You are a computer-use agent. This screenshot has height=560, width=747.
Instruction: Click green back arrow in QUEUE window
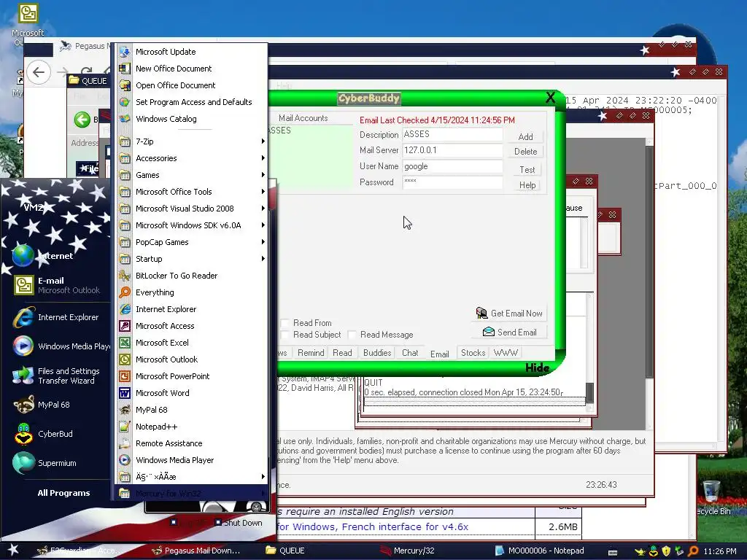click(82, 119)
